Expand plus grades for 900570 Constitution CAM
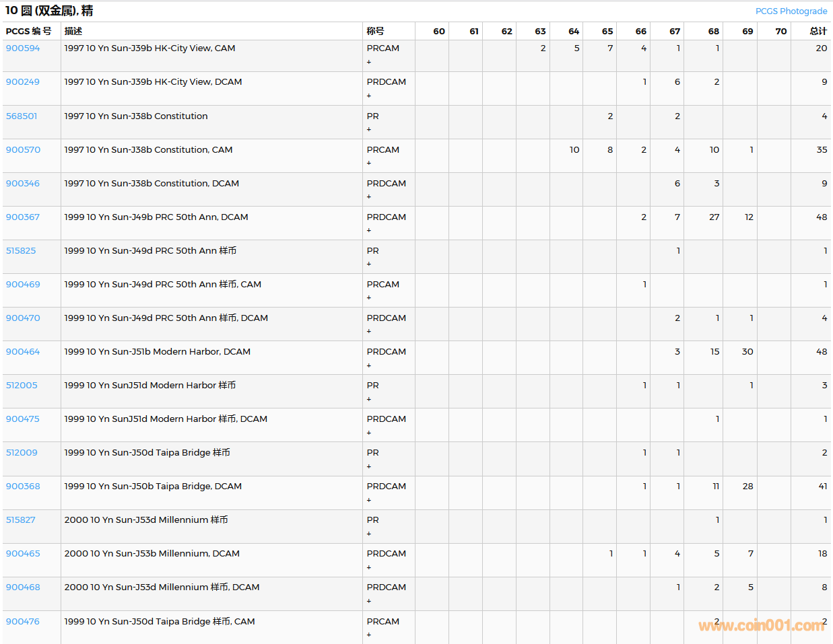The width and height of the screenshot is (833, 644). [x=369, y=163]
